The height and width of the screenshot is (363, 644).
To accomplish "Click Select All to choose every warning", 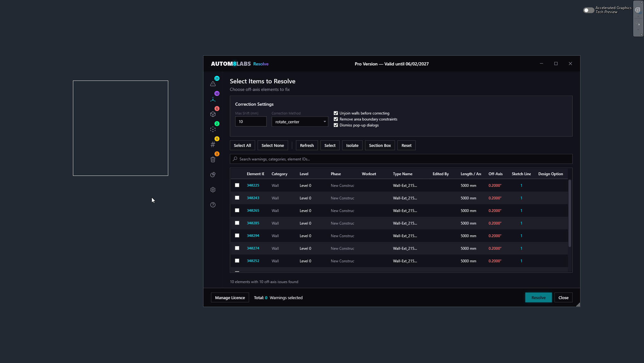I will click(x=242, y=145).
